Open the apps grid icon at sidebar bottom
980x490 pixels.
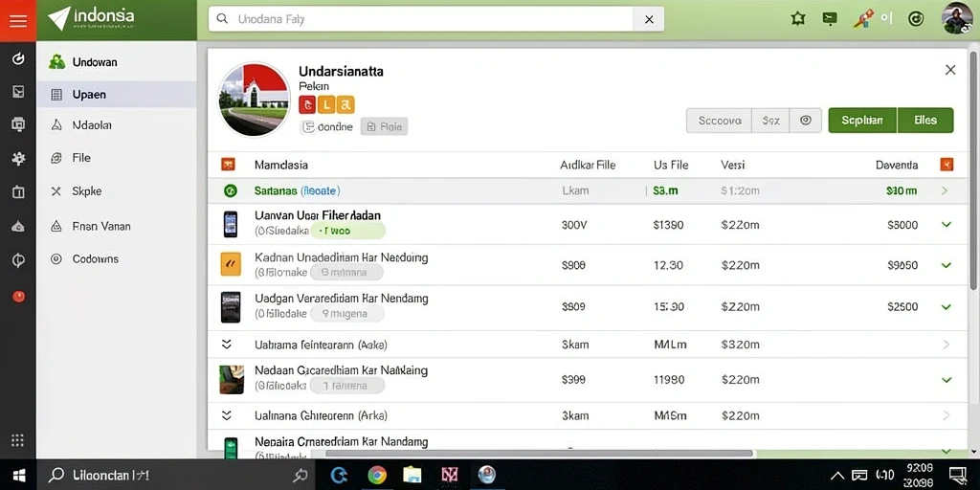(18, 440)
